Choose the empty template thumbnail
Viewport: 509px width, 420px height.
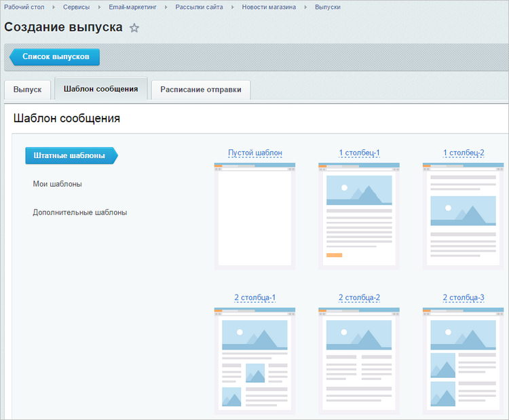pos(254,216)
